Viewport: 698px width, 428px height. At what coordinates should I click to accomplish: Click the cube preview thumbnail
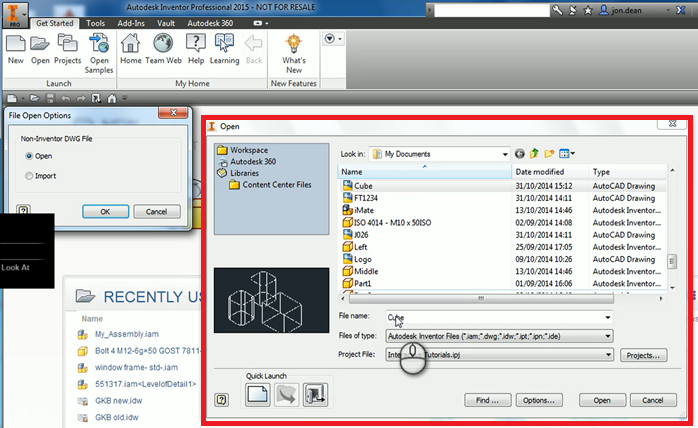coord(271,300)
